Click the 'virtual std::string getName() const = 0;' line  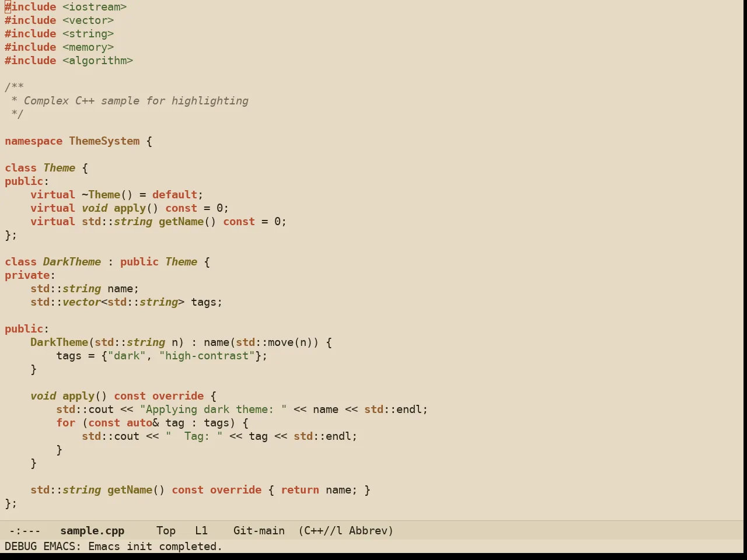click(x=159, y=222)
